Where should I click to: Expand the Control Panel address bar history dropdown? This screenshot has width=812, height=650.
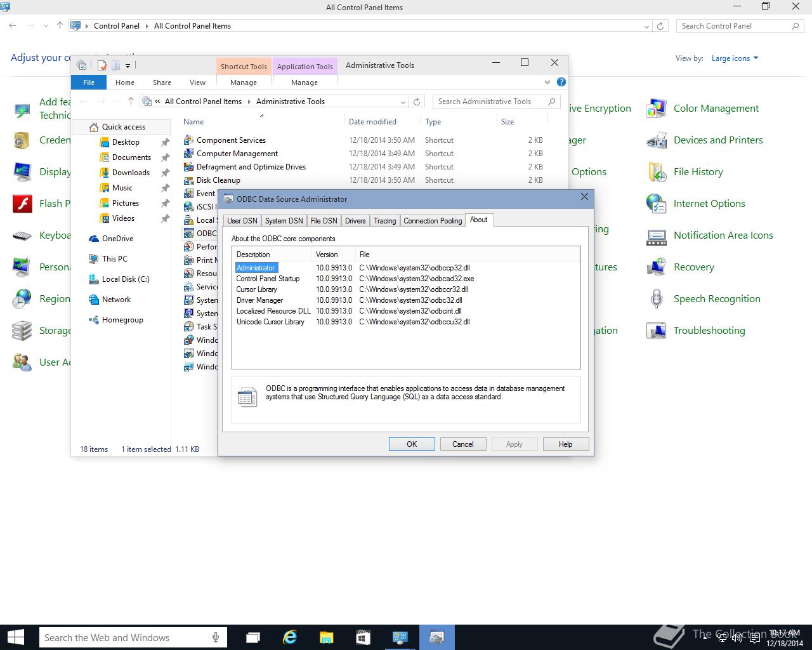click(x=646, y=26)
